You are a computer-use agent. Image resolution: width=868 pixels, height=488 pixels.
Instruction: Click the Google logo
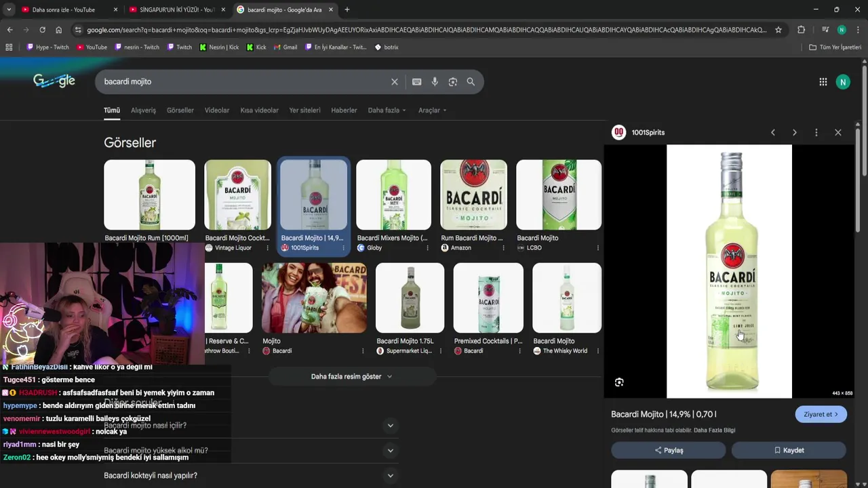pos(54,81)
